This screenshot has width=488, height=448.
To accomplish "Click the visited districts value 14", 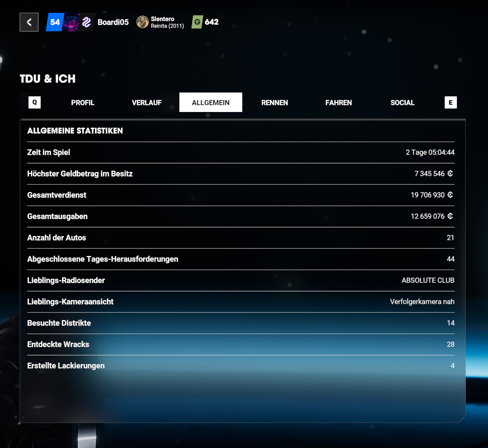I will (x=450, y=323).
